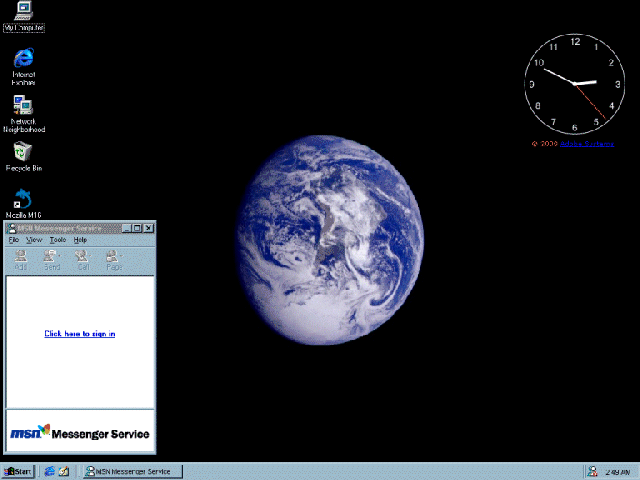Screen dimensions: 640x480
Task: Click the 'Click here to sign in' link
Action: pos(80,333)
